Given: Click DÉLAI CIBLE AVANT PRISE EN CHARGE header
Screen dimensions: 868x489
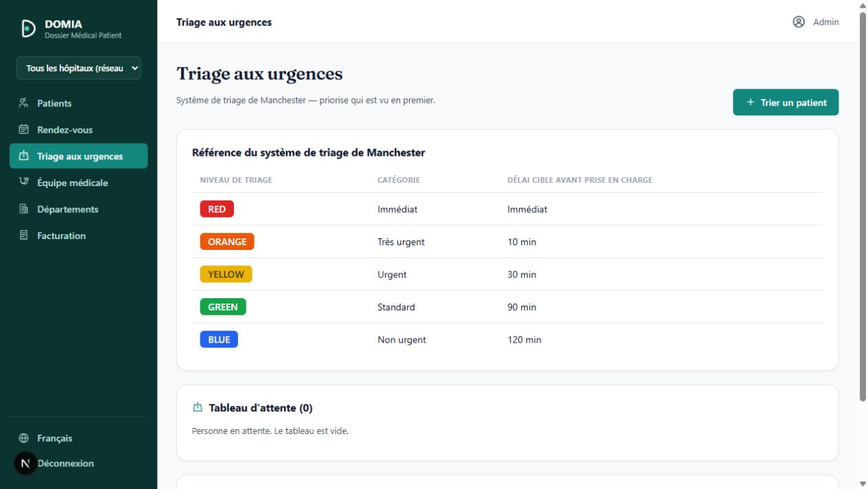Looking at the screenshot, I should (580, 180).
